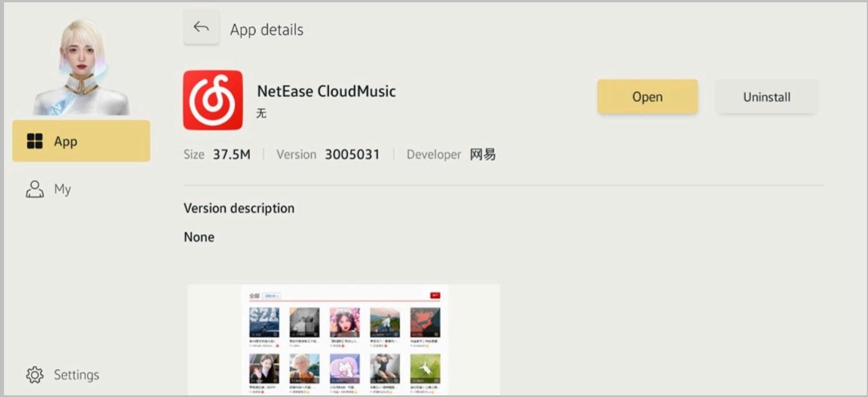The height and width of the screenshot is (397, 868).
Task: Click the 无 subtitle under app name
Action: click(x=261, y=113)
